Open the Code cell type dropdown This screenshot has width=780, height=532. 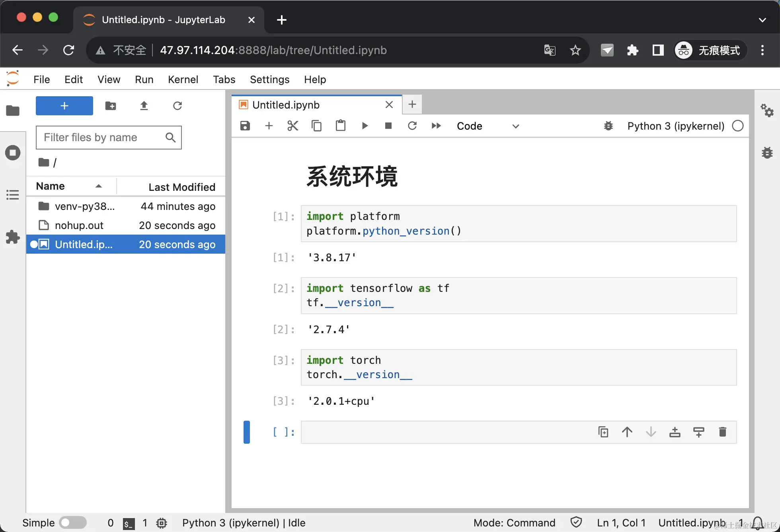coord(487,126)
